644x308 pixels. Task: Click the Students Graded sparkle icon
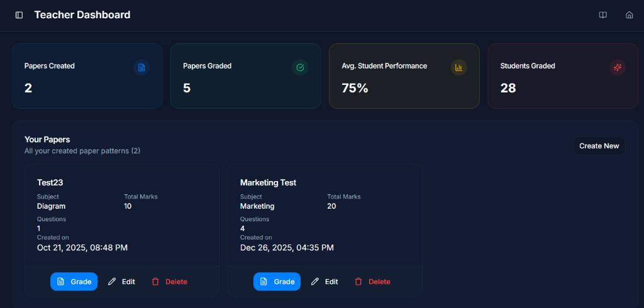(617, 67)
